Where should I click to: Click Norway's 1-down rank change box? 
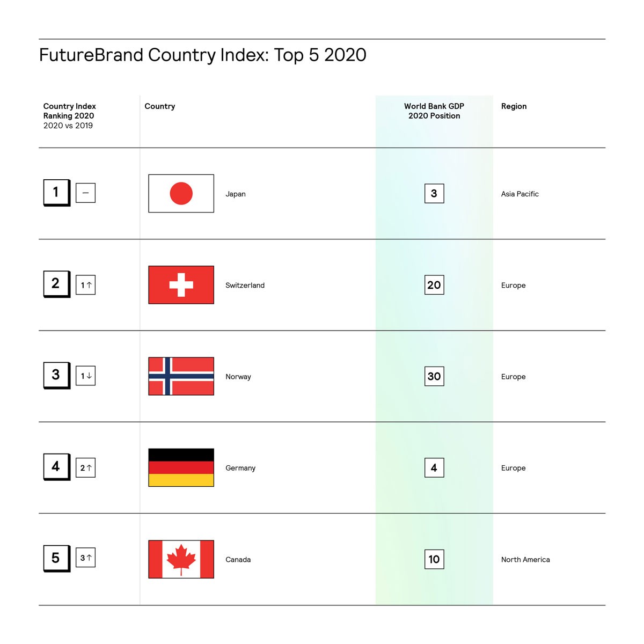coord(86,376)
